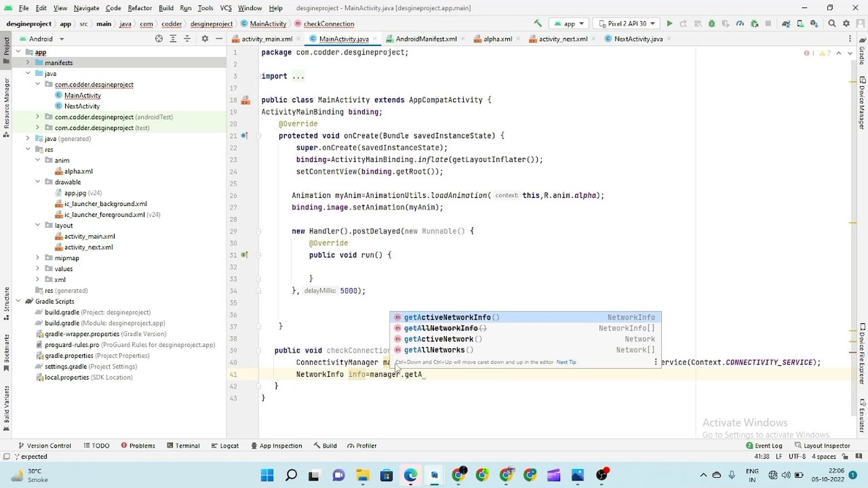
Task: Open Project panel settings gear icon
Action: pos(205,39)
